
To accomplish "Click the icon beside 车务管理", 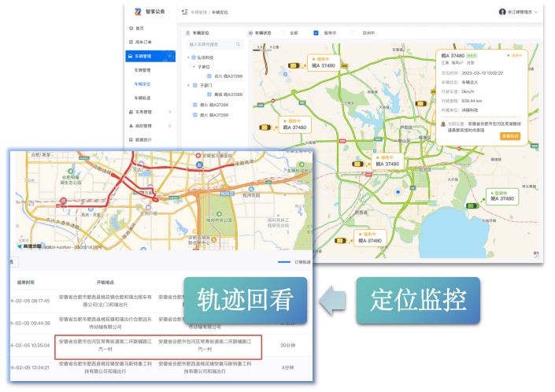I will tap(131, 112).
